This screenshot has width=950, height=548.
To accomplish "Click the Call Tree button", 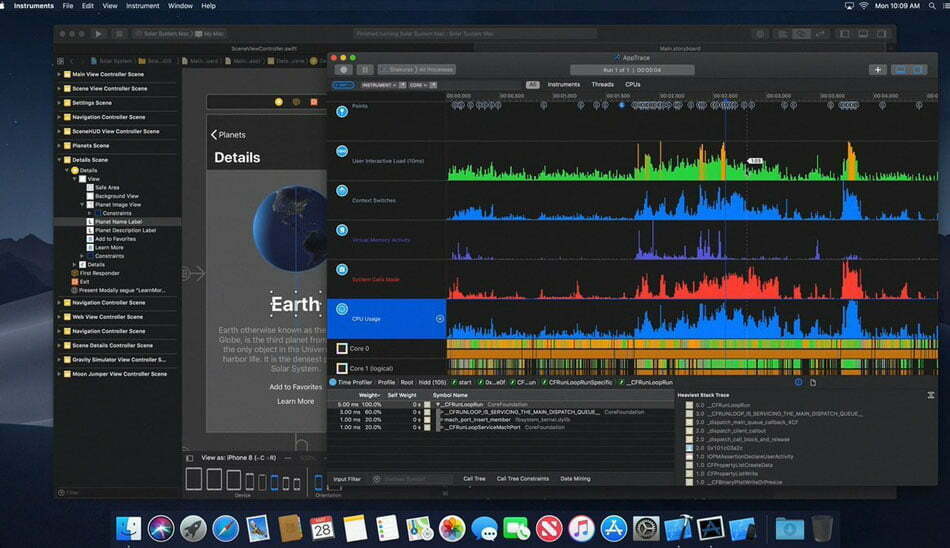I will 474,478.
